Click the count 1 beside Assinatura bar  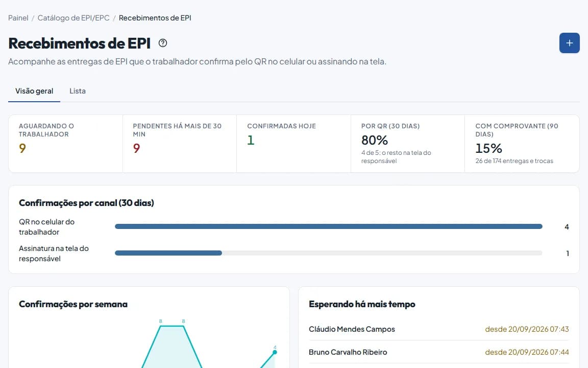[x=568, y=254]
